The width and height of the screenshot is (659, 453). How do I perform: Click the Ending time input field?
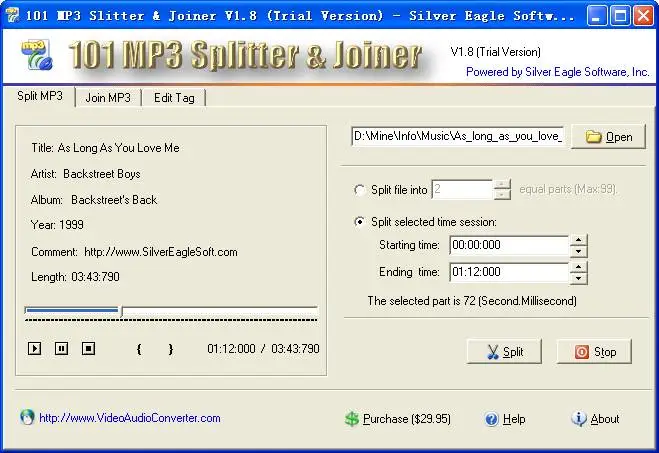509,272
